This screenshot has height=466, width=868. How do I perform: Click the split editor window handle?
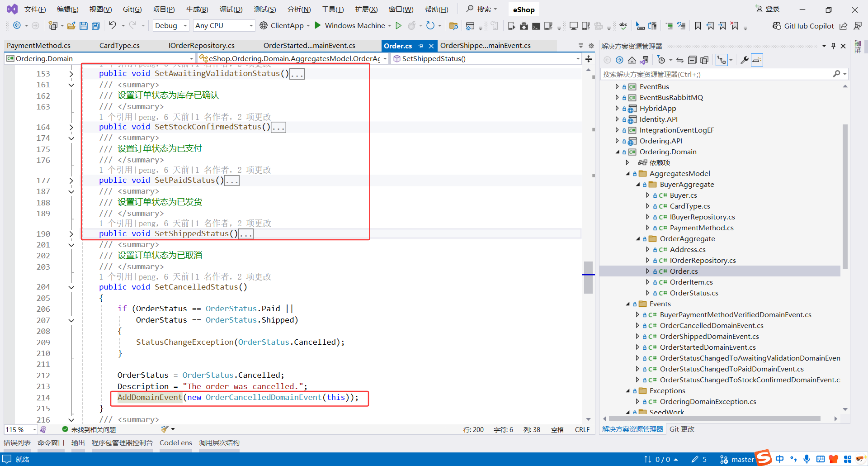[x=589, y=59]
